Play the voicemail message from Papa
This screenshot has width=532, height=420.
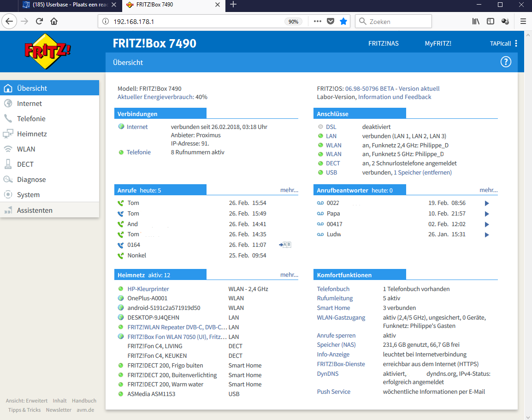coord(486,214)
